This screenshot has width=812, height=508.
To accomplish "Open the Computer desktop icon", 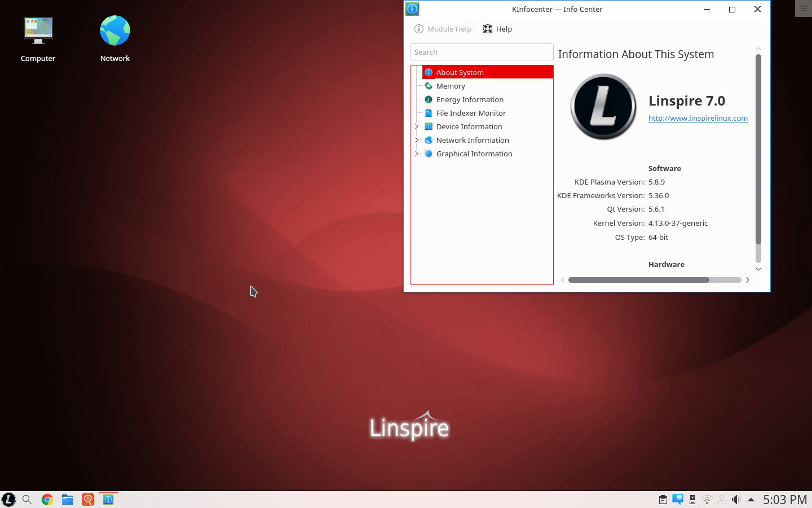I will (38, 40).
